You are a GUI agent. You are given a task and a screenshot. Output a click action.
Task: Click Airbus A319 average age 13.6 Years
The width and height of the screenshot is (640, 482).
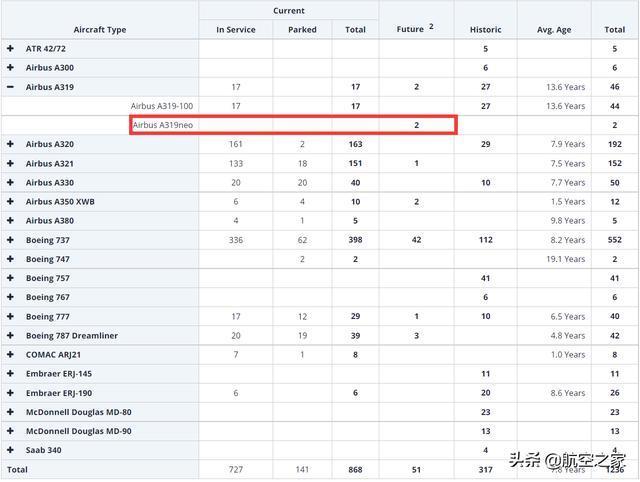[566, 87]
